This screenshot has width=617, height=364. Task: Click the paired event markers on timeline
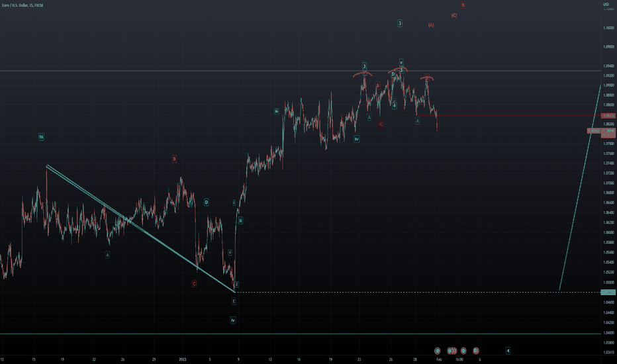tap(452, 350)
